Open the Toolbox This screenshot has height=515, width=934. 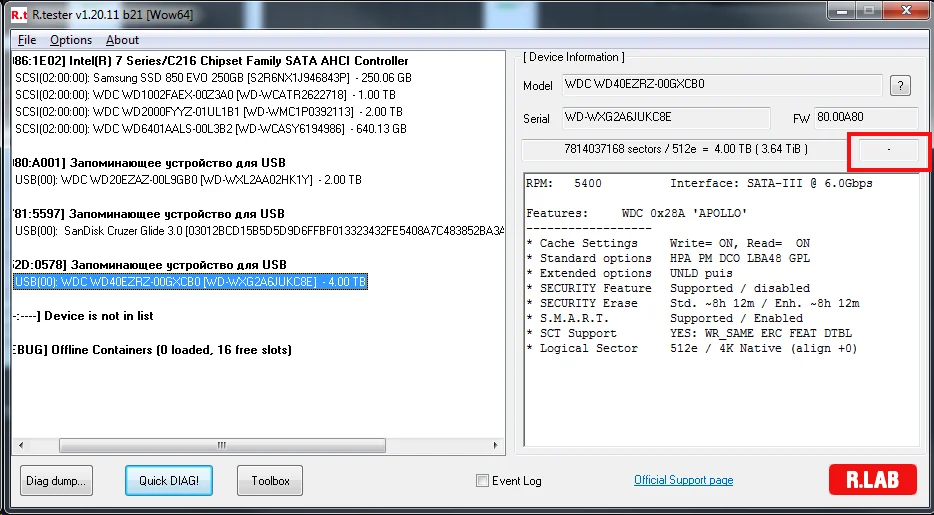270,480
